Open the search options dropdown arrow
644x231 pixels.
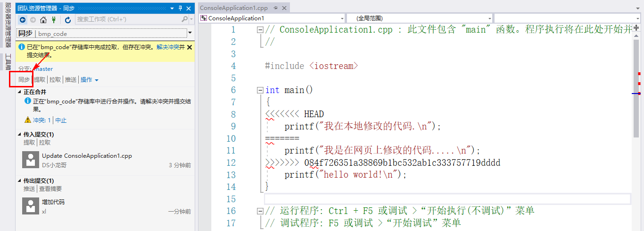click(x=191, y=19)
